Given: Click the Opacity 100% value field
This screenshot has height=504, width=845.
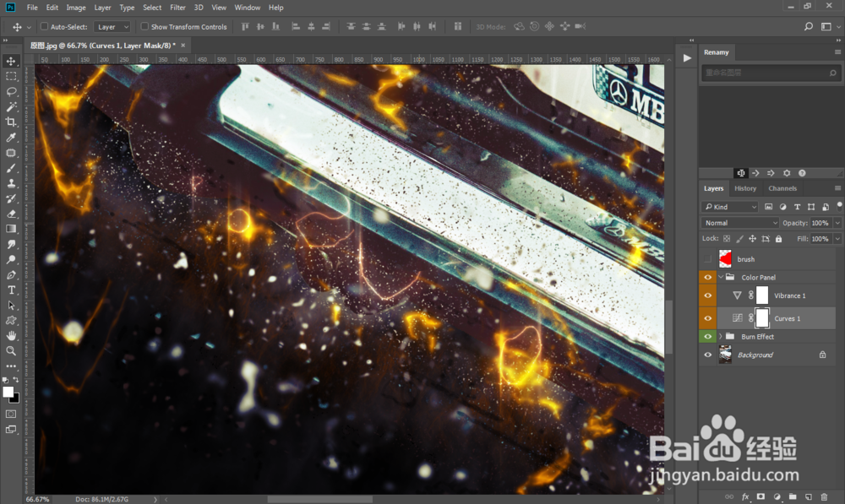Looking at the screenshot, I should [820, 223].
